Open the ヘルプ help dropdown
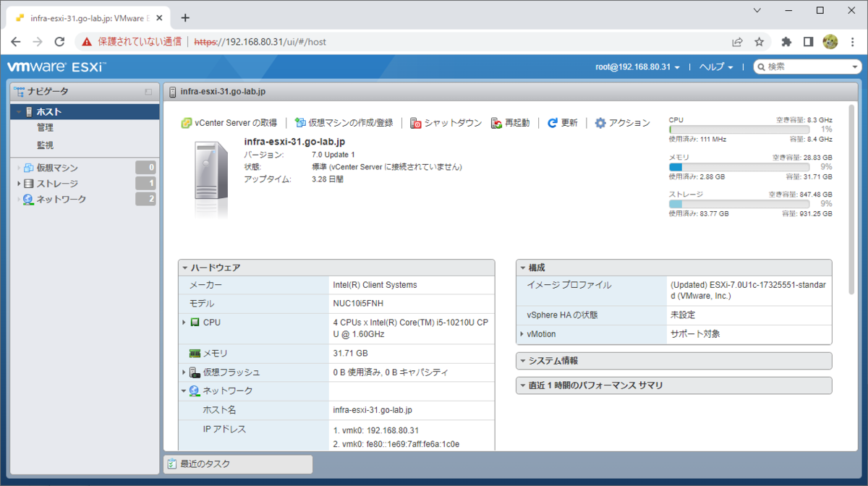The image size is (868, 486). tap(716, 67)
